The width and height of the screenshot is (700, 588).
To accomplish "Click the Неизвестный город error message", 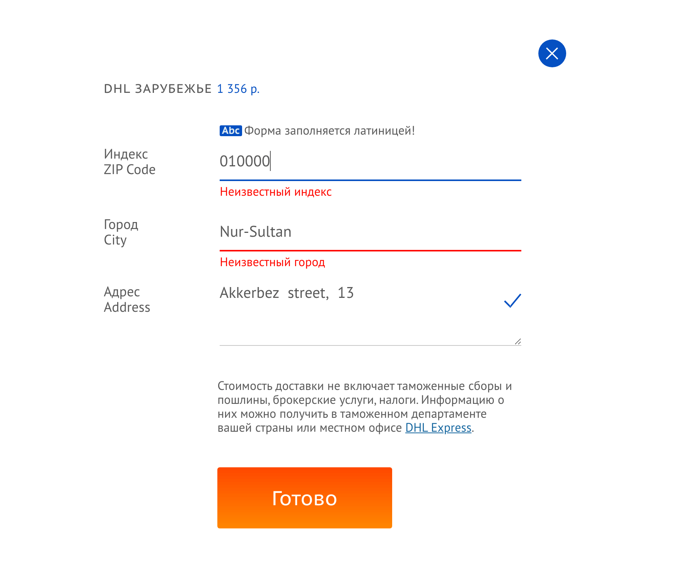I will [272, 262].
